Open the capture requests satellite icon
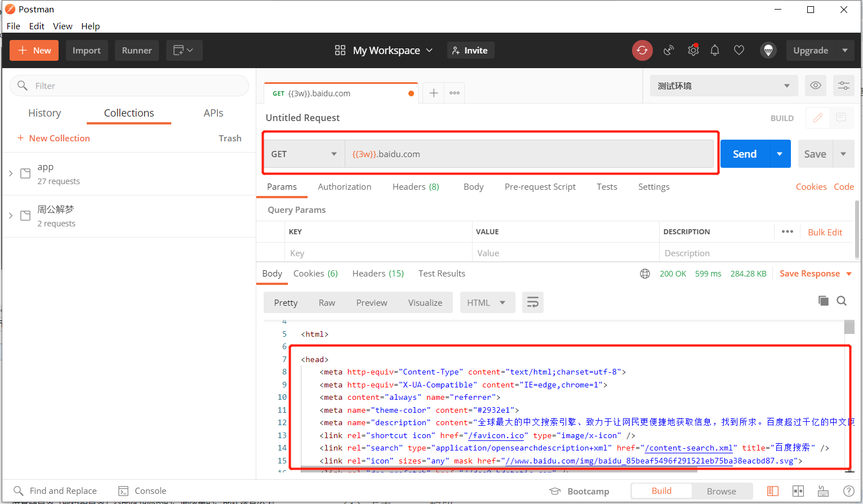 669,50
